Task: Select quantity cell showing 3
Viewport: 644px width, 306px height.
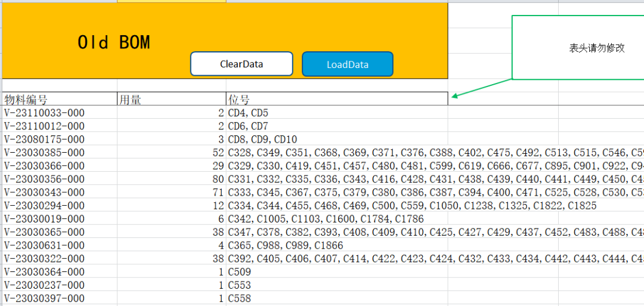Action: point(172,139)
